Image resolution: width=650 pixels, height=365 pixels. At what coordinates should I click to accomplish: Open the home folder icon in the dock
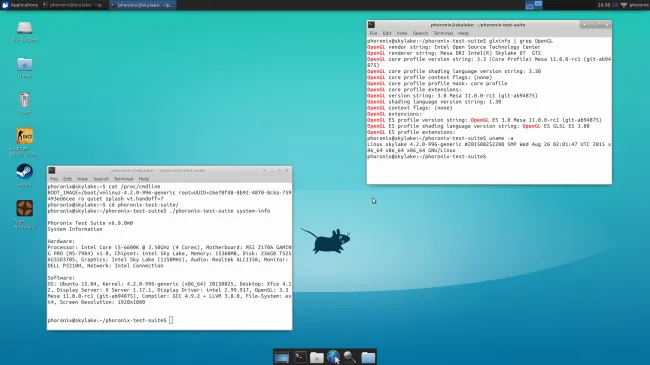(317, 357)
